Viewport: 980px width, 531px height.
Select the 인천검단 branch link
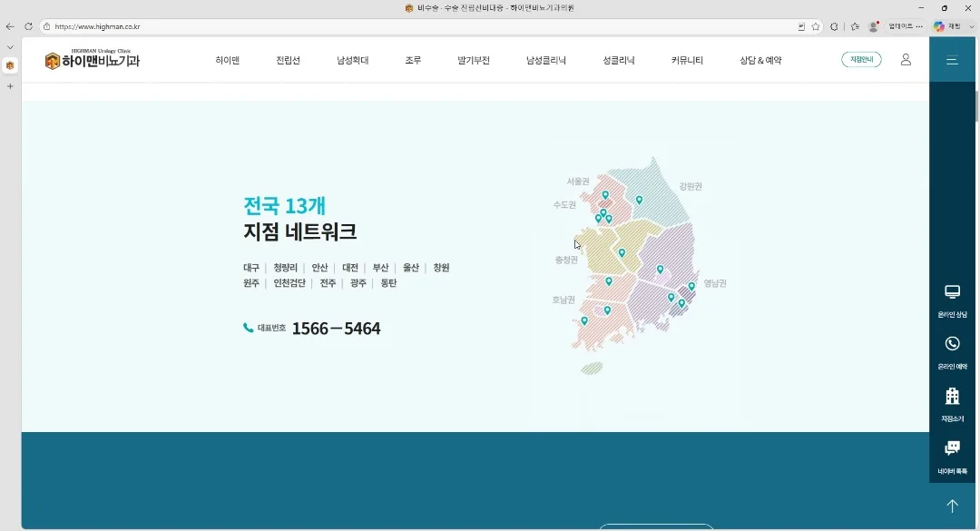click(289, 283)
